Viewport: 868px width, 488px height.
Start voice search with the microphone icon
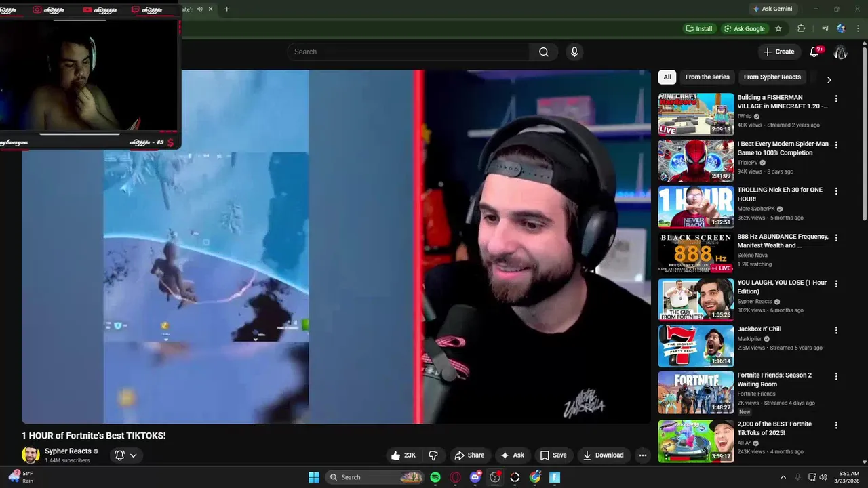coord(574,52)
